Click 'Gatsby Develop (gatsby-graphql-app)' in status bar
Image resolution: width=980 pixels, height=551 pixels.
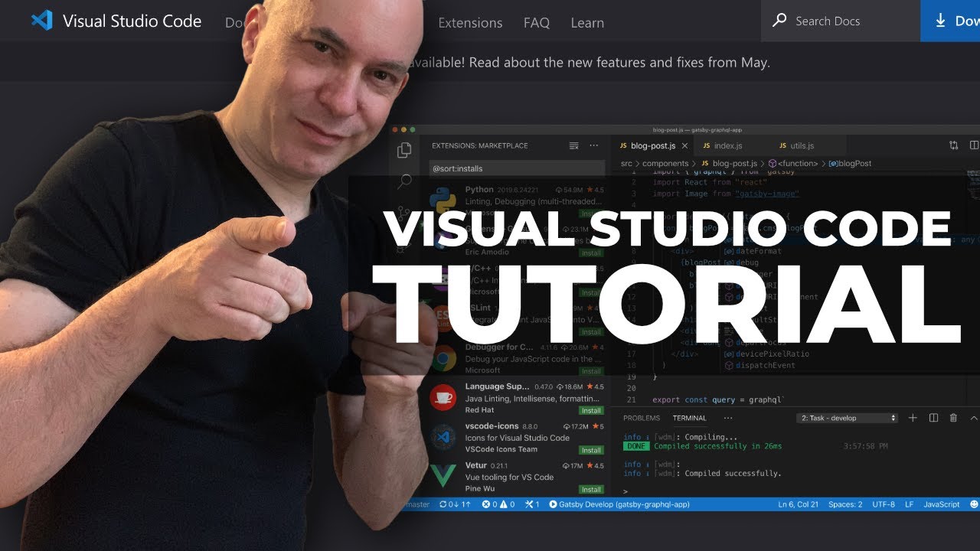[x=619, y=504]
